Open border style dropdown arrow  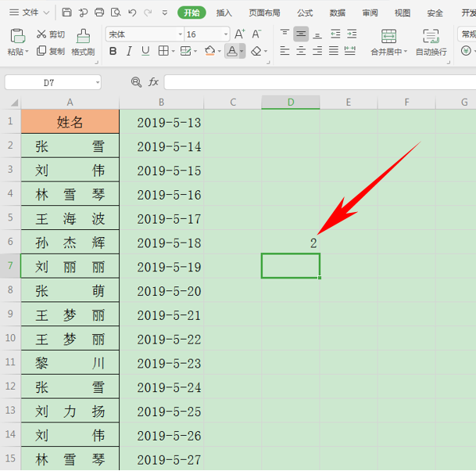click(173, 51)
